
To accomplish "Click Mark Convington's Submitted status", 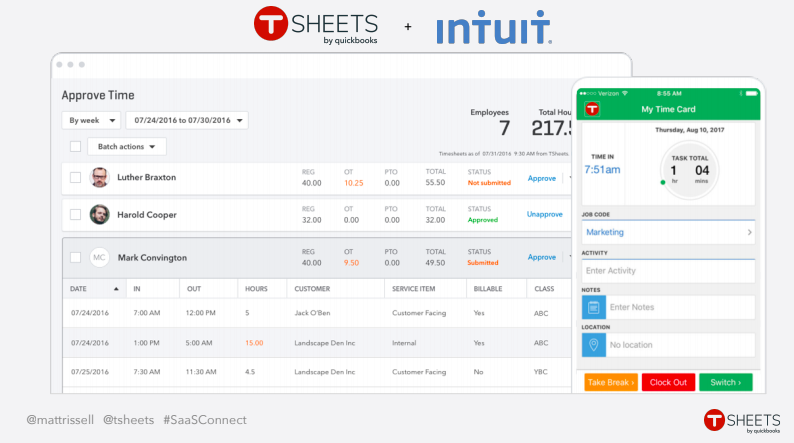I will click(x=483, y=262).
